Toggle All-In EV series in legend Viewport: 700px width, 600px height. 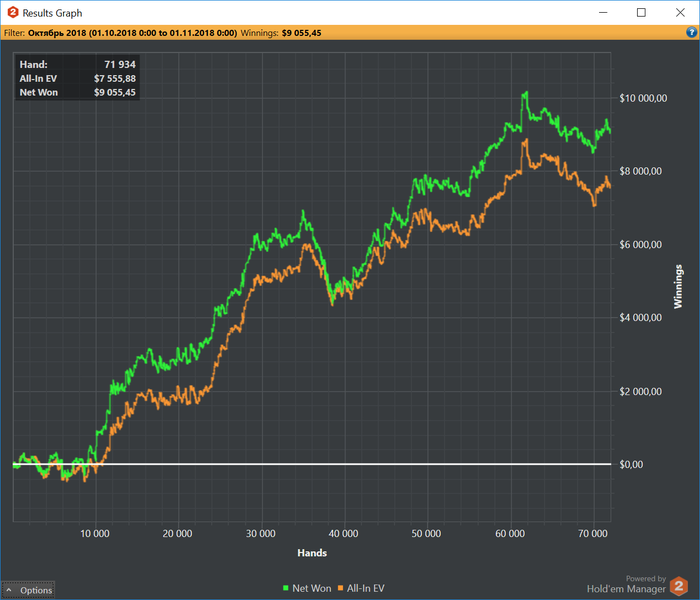click(361, 588)
